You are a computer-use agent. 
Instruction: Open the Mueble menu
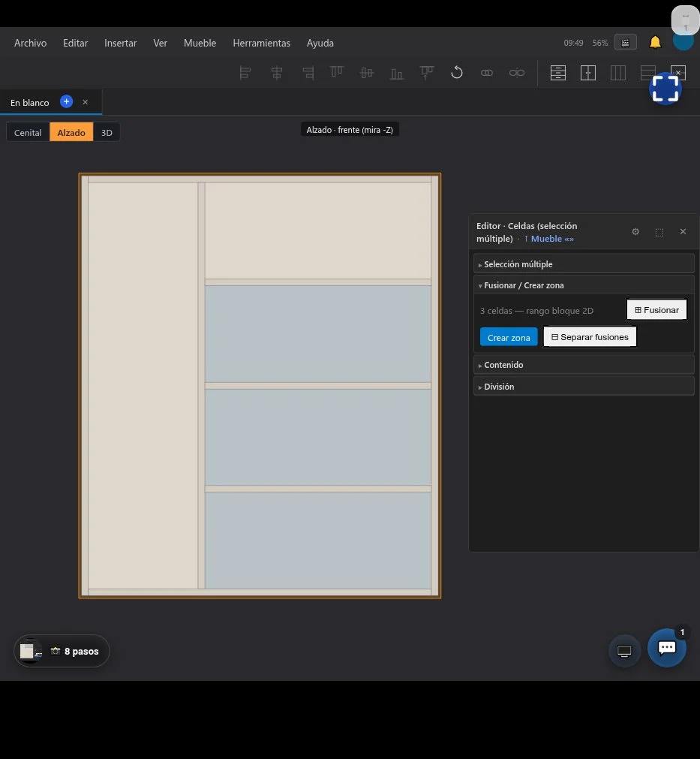point(200,43)
